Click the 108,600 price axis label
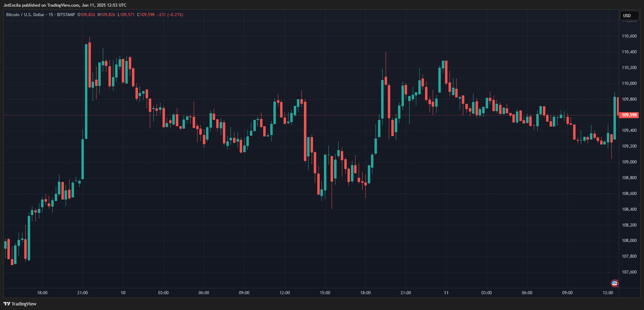The width and height of the screenshot is (644, 310). (x=629, y=194)
